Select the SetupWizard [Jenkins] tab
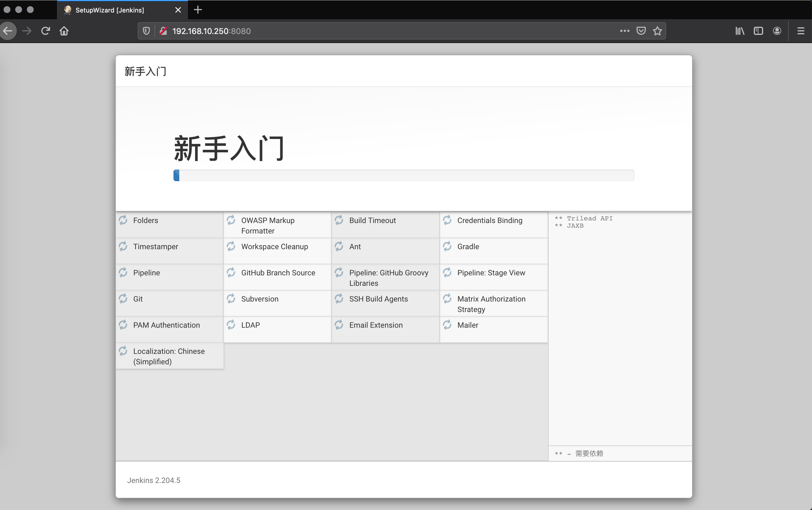812x510 pixels. 123,10
